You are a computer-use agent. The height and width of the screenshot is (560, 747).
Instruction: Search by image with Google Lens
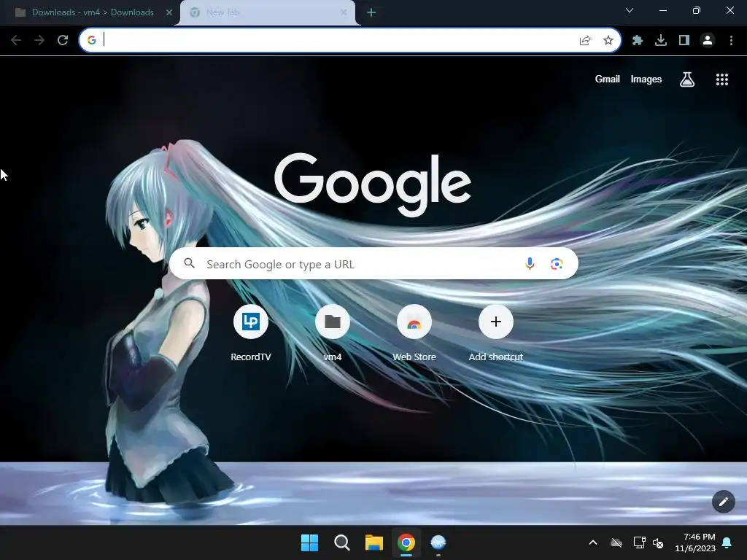[x=557, y=263]
